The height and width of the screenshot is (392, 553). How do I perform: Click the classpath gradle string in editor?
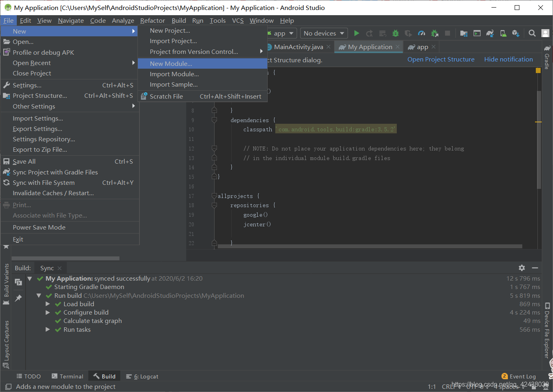click(336, 129)
